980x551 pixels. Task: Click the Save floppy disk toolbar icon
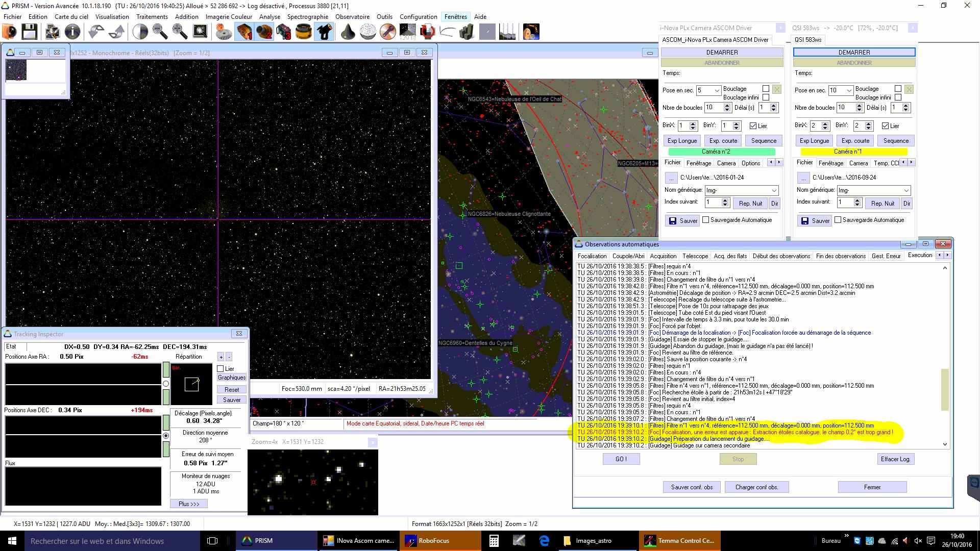point(29,32)
